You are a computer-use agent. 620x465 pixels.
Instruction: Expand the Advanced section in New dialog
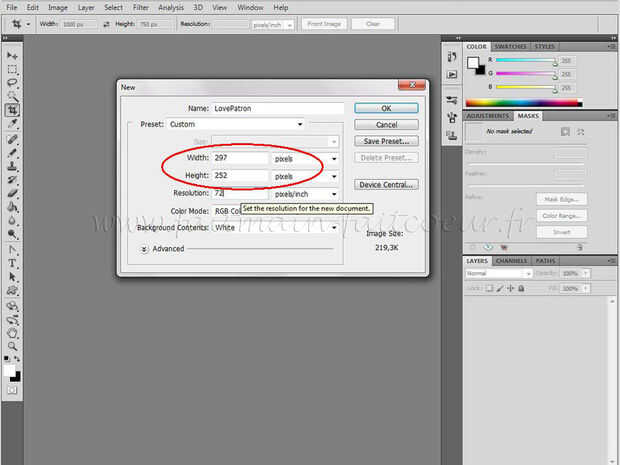pos(144,249)
